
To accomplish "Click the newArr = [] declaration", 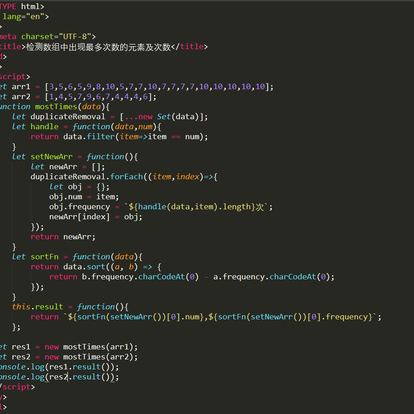I will (x=77, y=167).
